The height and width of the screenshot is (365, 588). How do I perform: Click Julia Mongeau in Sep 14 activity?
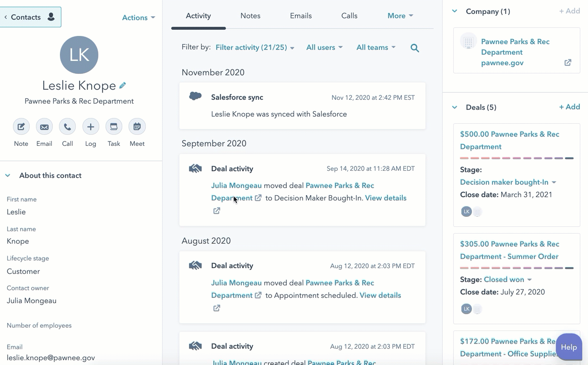coord(236,186)
